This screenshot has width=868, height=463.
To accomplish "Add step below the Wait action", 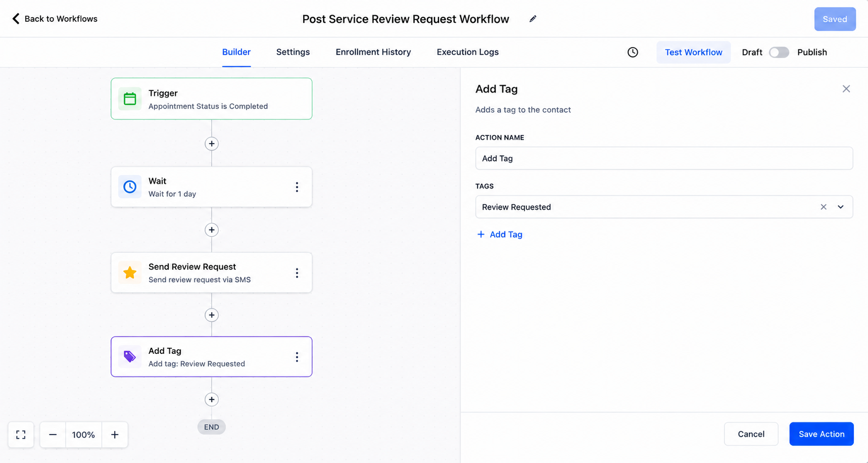I will click(212, 230).
